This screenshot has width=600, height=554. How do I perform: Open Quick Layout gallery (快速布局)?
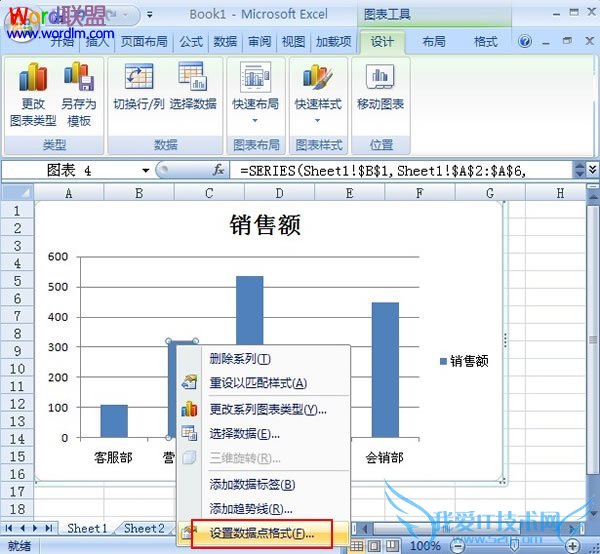[255, 92]
